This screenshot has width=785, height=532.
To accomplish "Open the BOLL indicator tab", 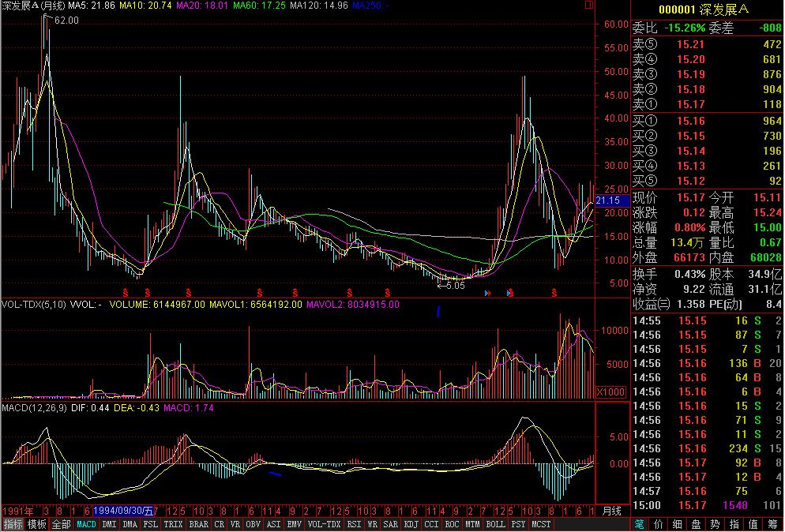I will point(495,524).
